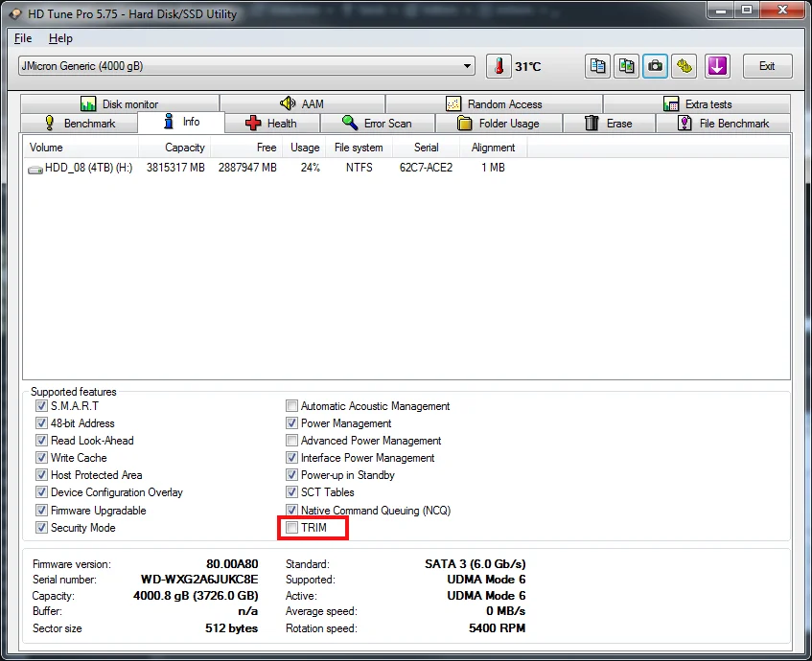Viewport: 812px width, 661px height.
Task: Click the camera save screenshot icon
Action: click(655, 66)
